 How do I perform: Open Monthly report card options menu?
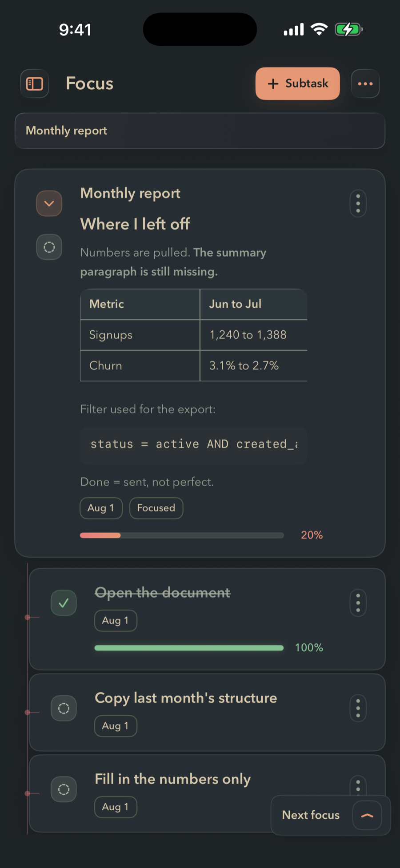coord(358,204)
